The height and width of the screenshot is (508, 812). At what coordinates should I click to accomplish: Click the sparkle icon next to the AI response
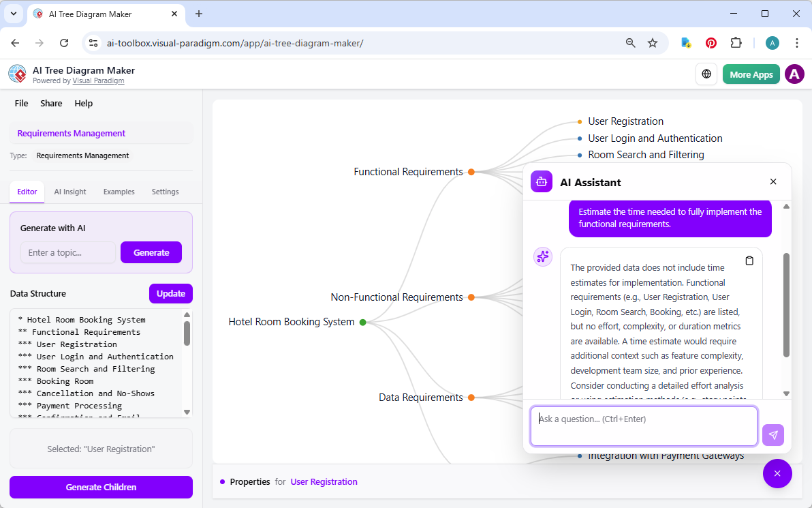point(543,256)
